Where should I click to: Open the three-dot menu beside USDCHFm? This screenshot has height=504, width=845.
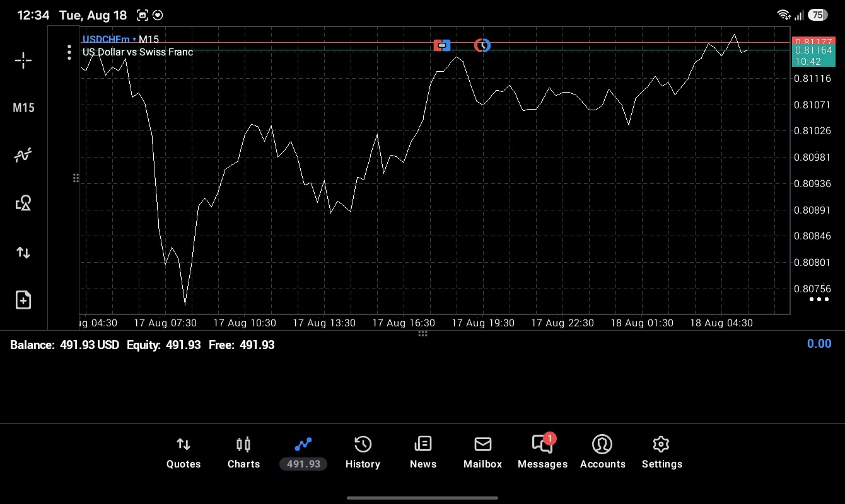(x=69, y=52)
